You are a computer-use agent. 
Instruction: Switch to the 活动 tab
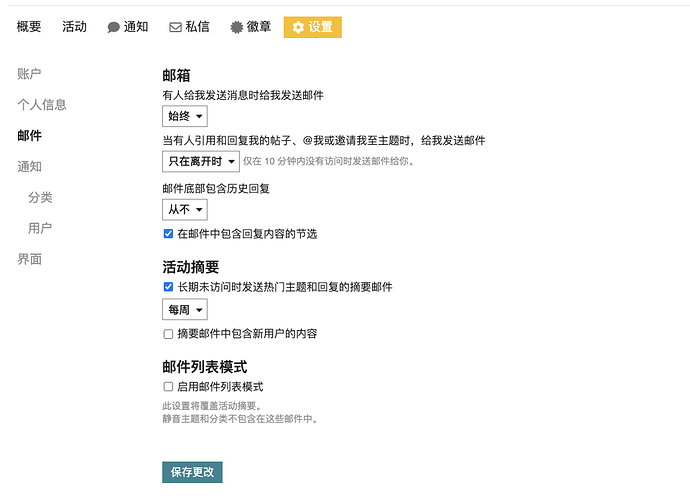(74, 27)
